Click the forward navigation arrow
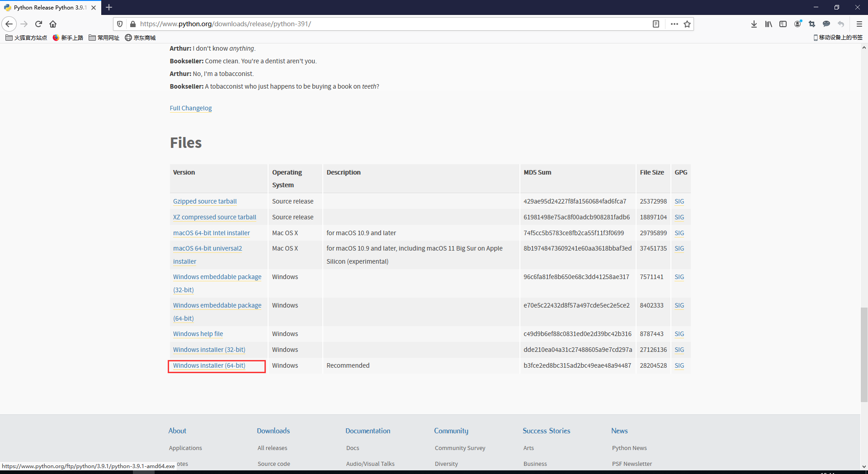Image resolution: width=868 pixels, height=474 pixels. 24,24
